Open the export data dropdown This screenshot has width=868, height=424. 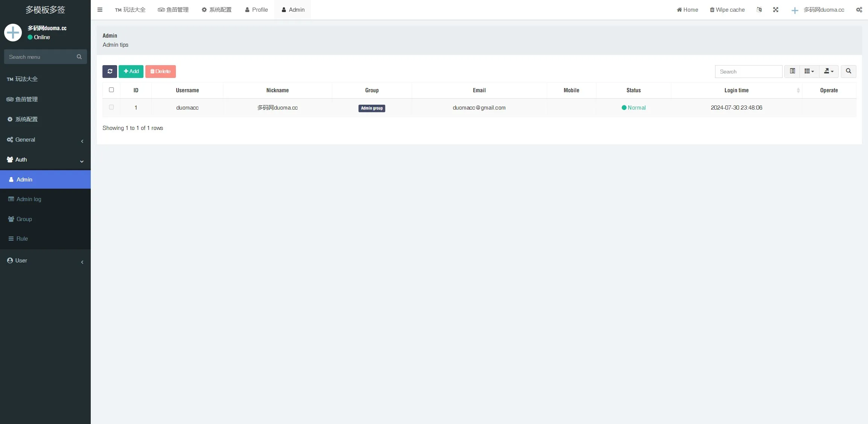tap(828, 71)
